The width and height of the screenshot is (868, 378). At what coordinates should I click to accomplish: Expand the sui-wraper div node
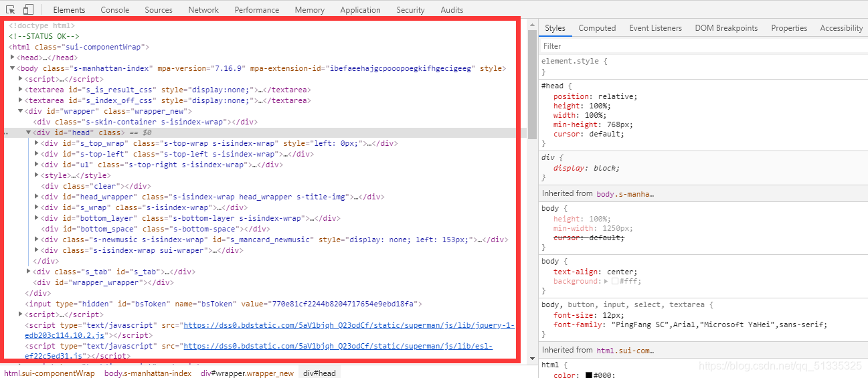pos(37,250)
